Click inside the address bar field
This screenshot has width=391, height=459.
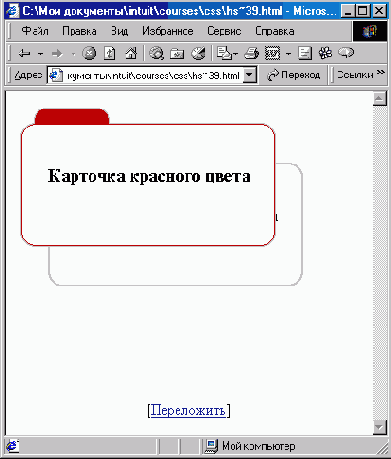(153, 75)
